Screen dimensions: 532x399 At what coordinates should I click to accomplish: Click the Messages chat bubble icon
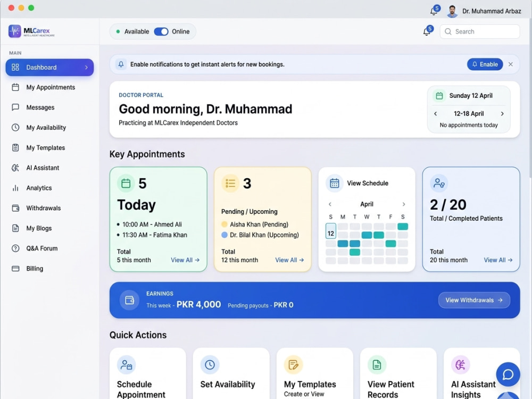click(x=15, y=107)
